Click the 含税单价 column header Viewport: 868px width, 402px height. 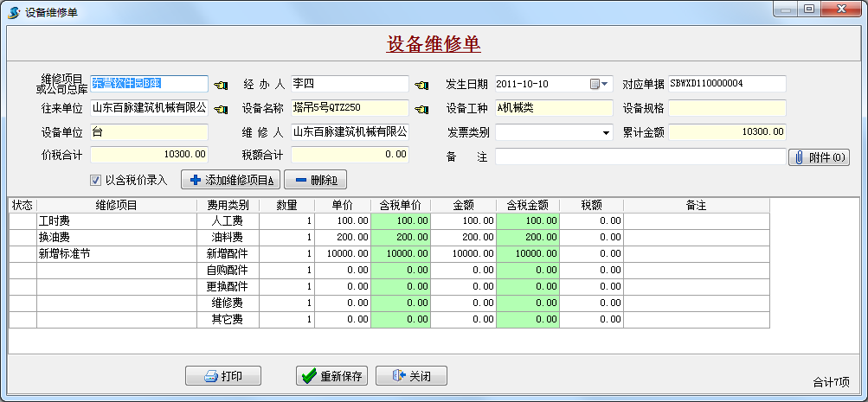click(401, 205)
